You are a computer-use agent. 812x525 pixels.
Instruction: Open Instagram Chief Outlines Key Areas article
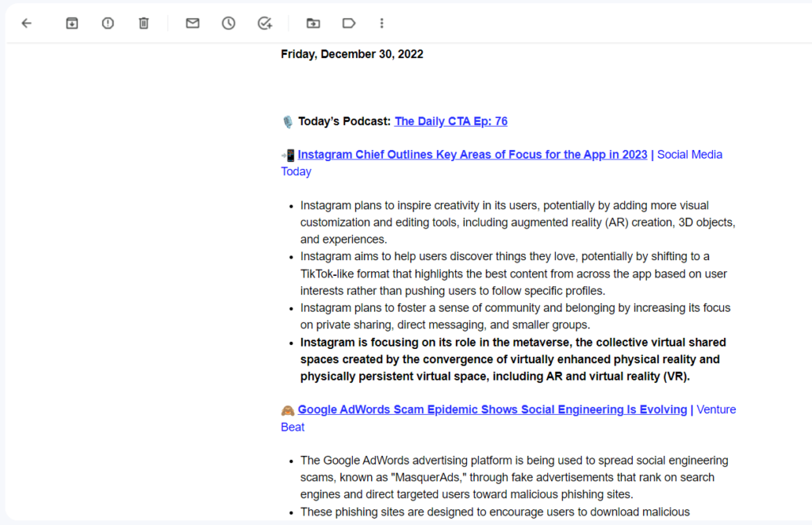(473, 155)
